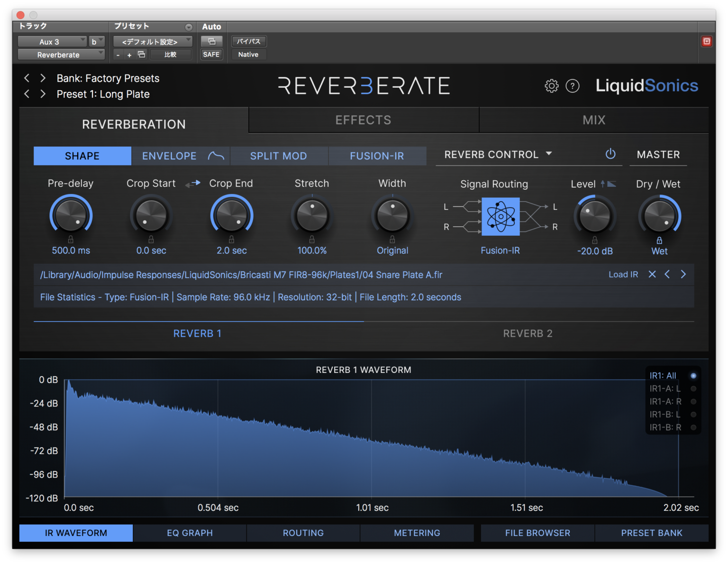Viewport: 728px width, 564px height.
Task: Click the envelope curve icon beside ENVELOPE
Action: coord(216,156)
